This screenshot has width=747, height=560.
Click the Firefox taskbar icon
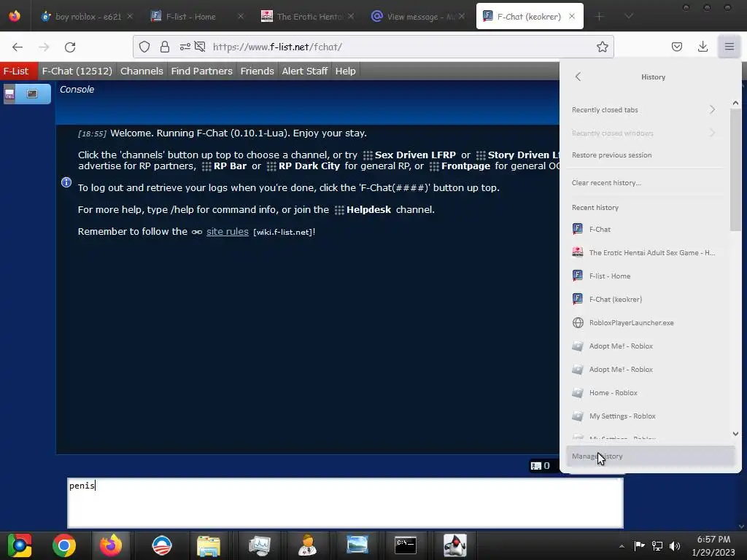click(111, 545)
